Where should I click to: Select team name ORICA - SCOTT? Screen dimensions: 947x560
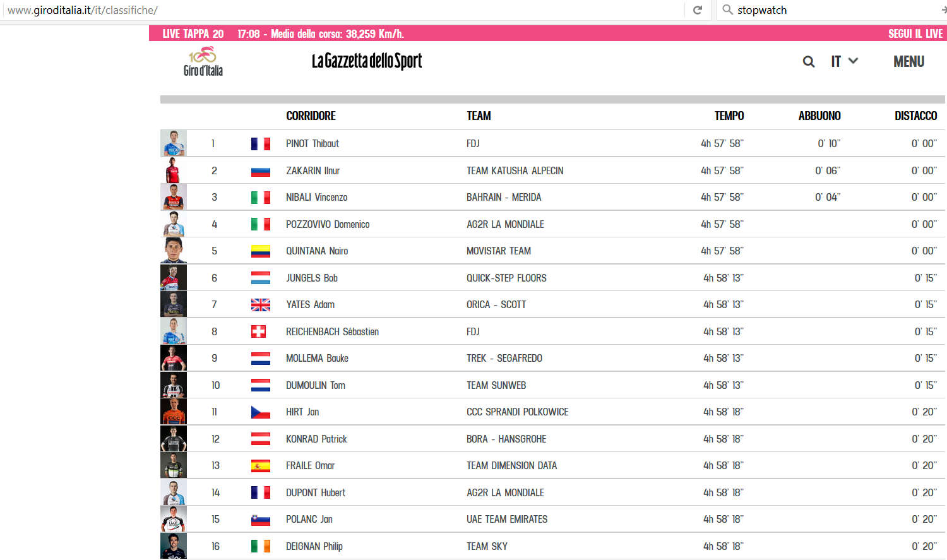496,305
